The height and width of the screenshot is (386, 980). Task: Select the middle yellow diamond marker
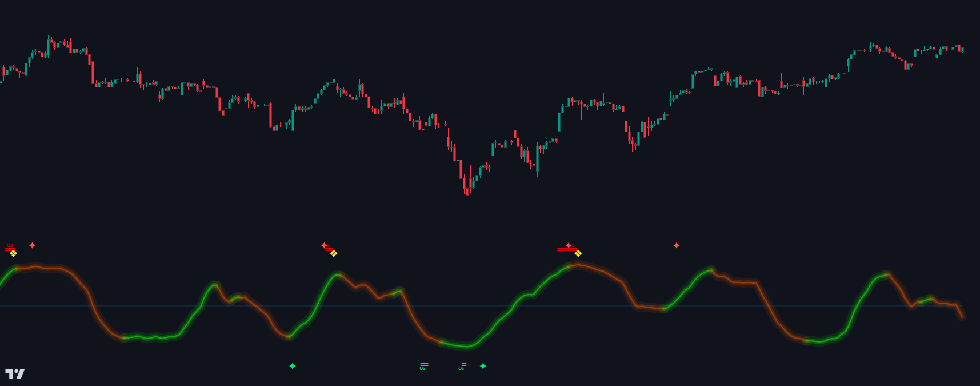tap(334, 253)
